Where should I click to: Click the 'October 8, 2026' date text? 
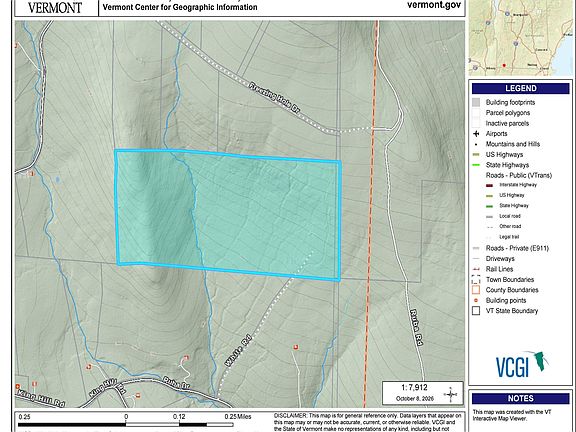point(414,399)
